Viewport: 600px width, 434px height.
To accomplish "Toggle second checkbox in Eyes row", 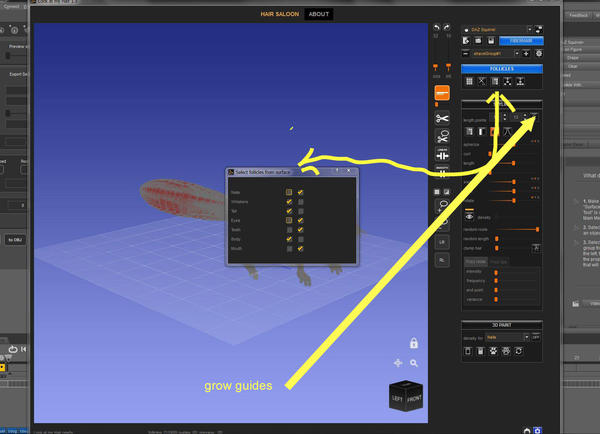I will click(x=300, y=220).
